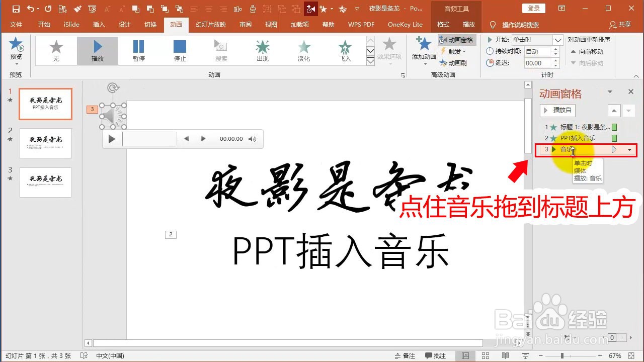Click the Preview star icon

coord(16,45)
